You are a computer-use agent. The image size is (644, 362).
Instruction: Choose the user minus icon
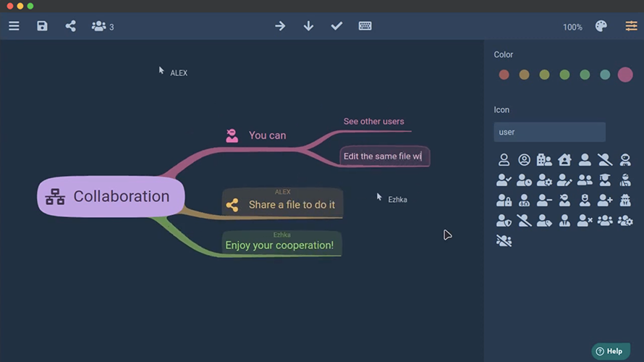coord(544,201)
